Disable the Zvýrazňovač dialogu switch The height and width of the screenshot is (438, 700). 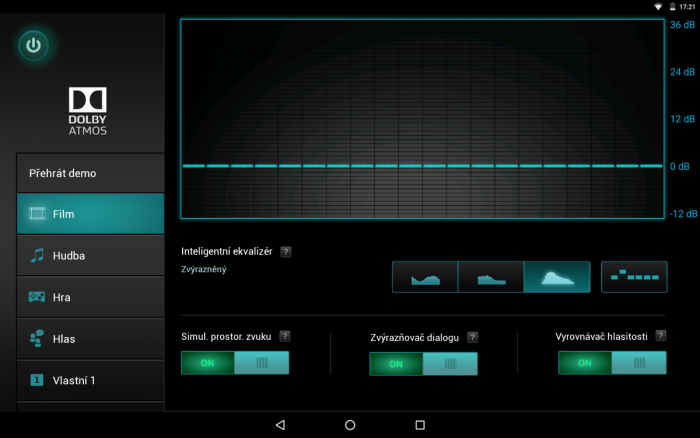tap(423, 364)
